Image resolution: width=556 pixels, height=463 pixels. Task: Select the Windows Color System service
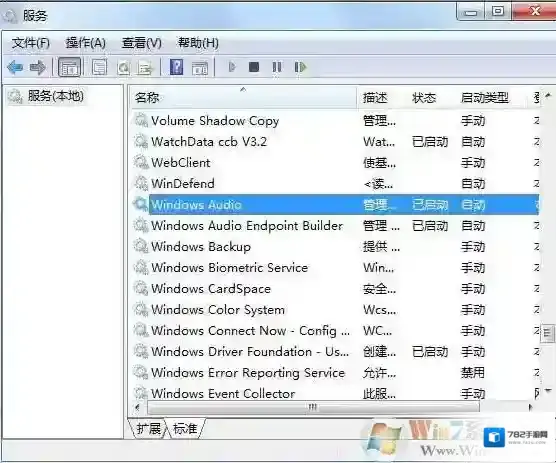218,309
